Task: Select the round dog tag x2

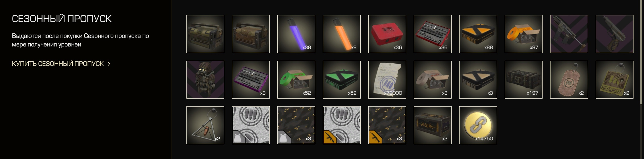Action: click(x=569, y=79)
